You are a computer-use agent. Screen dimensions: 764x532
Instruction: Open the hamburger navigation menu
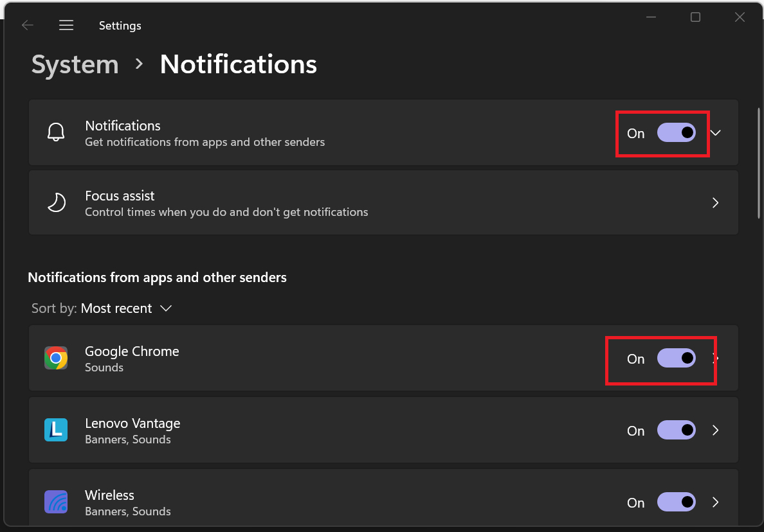coord(66,26)
